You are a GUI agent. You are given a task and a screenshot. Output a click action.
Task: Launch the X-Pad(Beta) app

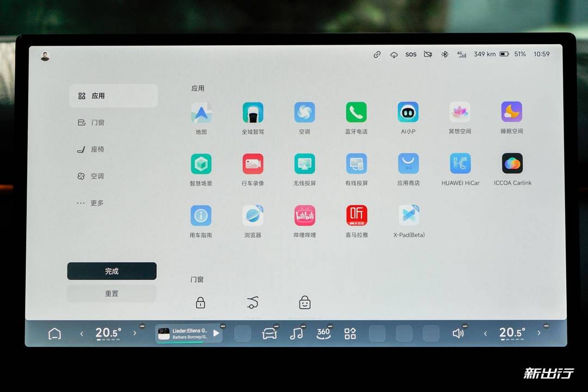(x=409, y=215)
